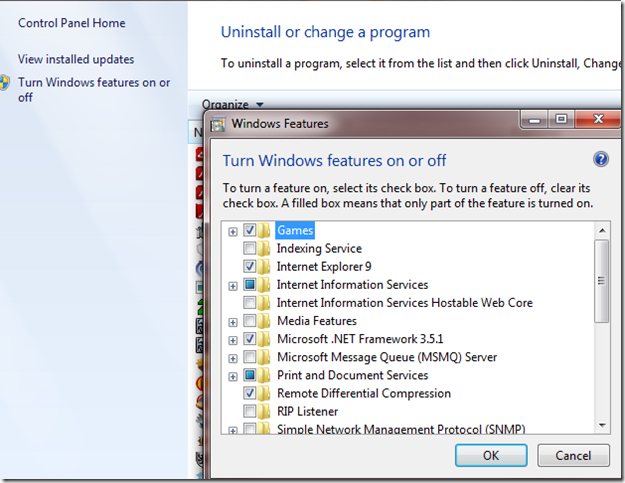The image size is (625, 483).
Task: Select Internet Information Services Hostable Web Core label
Action: pyautogui.click(x=405, y=303)
